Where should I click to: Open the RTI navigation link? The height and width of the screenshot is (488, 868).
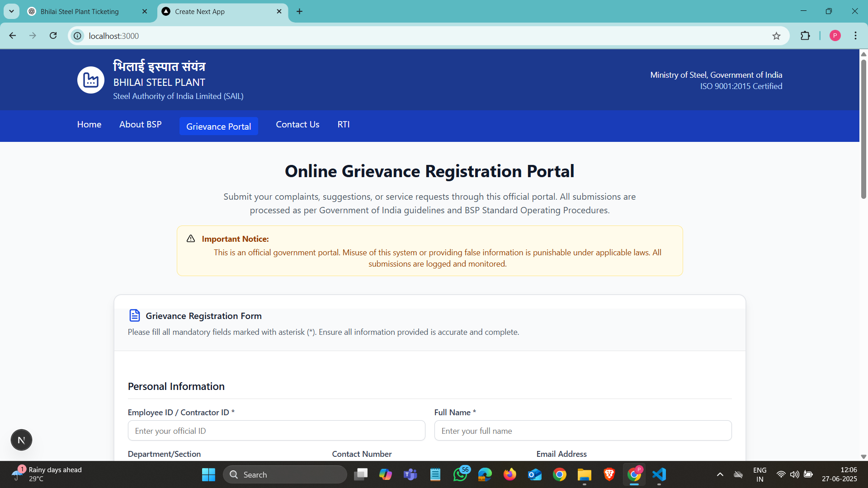click(344, 124)
